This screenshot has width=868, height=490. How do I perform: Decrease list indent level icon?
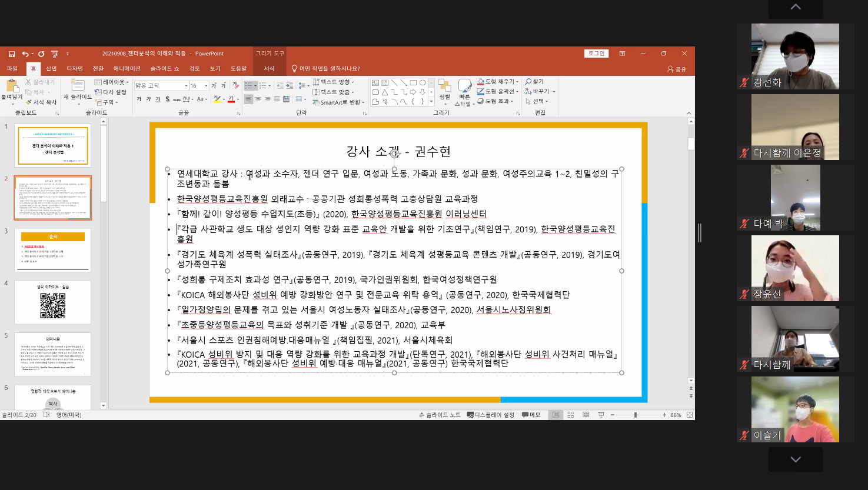pyautogui.click(x=280, y=86)
